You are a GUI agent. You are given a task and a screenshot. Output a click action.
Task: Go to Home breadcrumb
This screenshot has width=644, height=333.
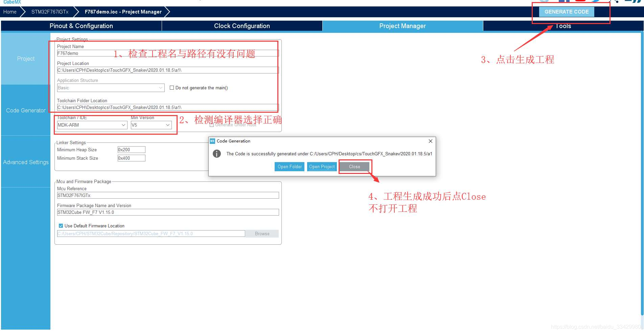[10, 12]
